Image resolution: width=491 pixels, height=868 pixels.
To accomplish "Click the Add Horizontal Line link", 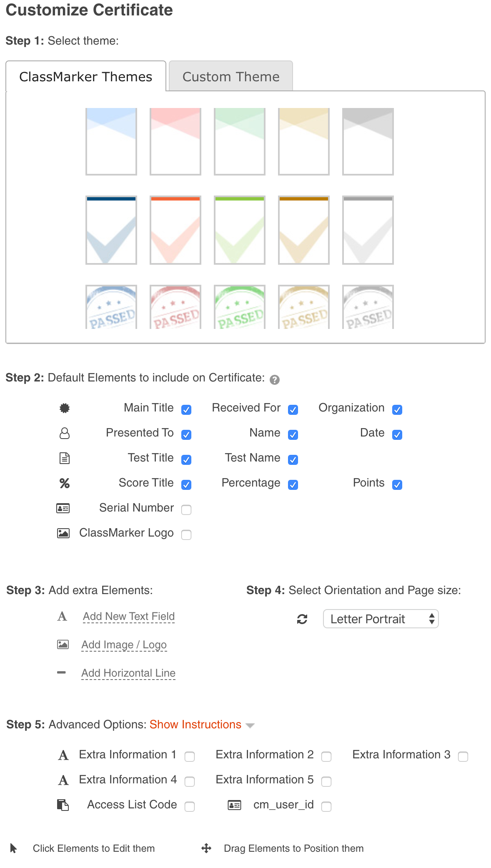I will coord(128,673).
